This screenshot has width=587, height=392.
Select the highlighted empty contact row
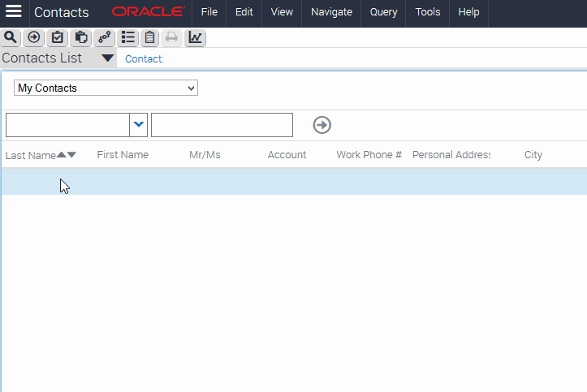click(x=294, y=182)
